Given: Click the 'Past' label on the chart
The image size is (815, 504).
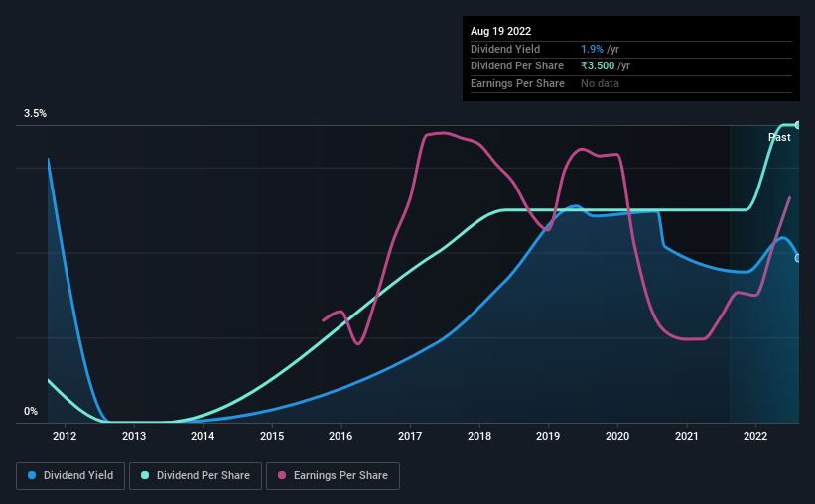Looking at the screenshot, I should (x=779, y=137).
